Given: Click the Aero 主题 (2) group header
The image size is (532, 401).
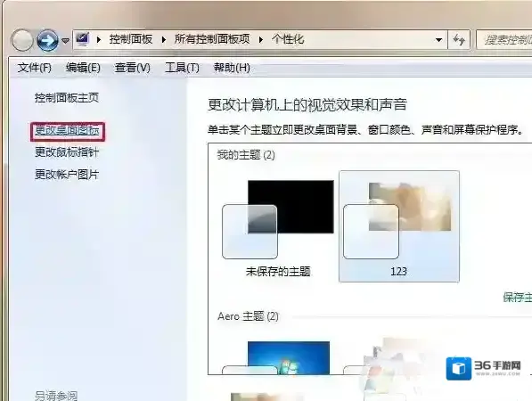Looking at the screenshot, I should point(248,316).
